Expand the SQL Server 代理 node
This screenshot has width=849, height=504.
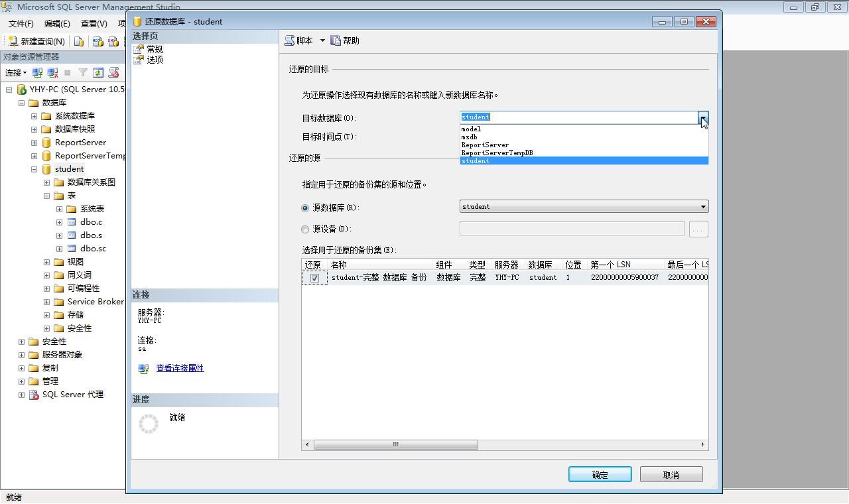coord(22,395)
